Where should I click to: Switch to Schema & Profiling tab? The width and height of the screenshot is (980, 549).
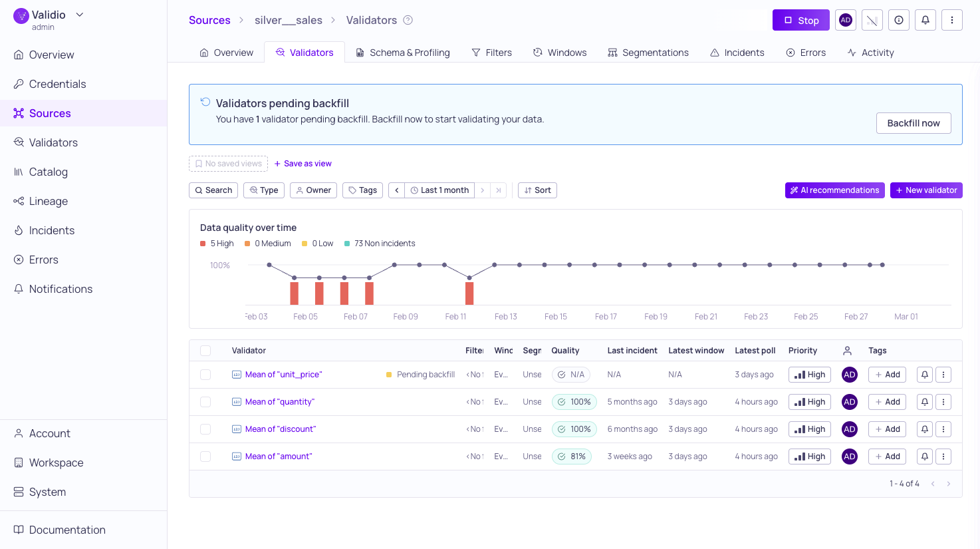tap(403, 53)
